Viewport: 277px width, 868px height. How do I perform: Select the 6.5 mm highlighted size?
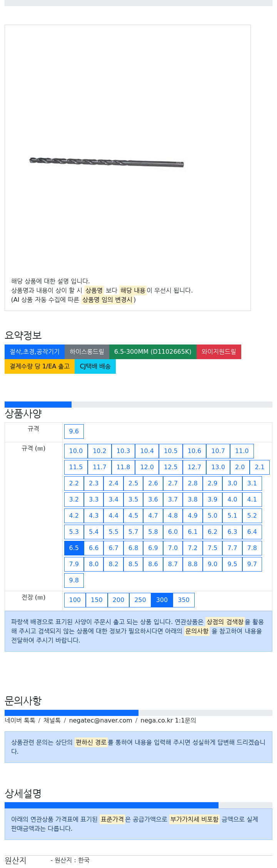(x=74, y=548)
